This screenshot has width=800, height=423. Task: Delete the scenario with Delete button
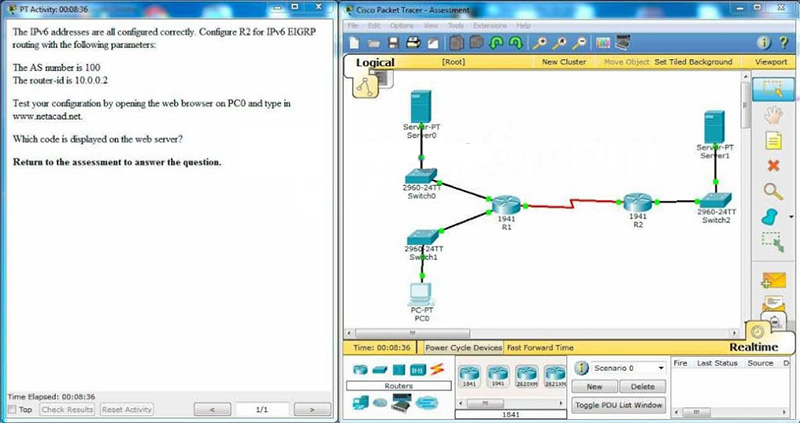(642, 387)
